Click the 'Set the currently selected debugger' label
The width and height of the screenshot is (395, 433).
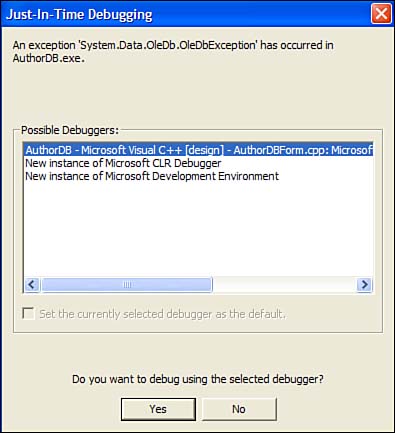click(162, 314)
